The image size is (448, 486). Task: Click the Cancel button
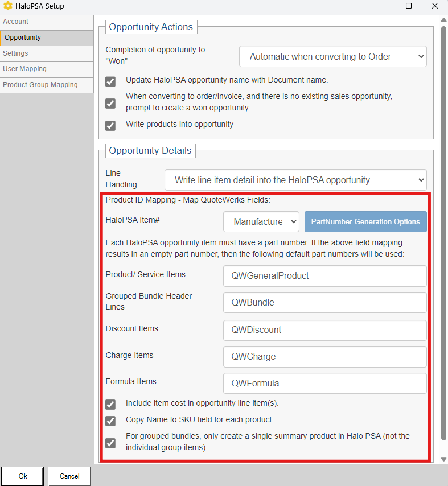point(69,476)
